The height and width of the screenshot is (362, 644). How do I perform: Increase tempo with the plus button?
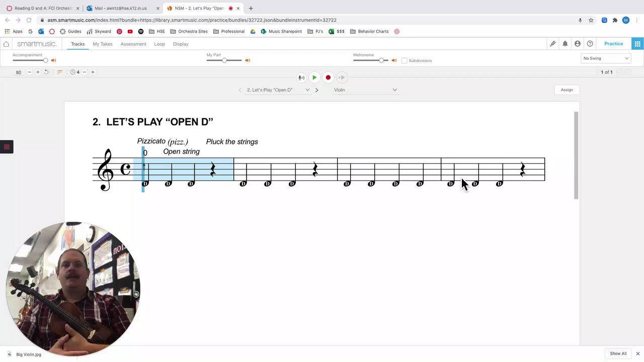click(38, 72)
